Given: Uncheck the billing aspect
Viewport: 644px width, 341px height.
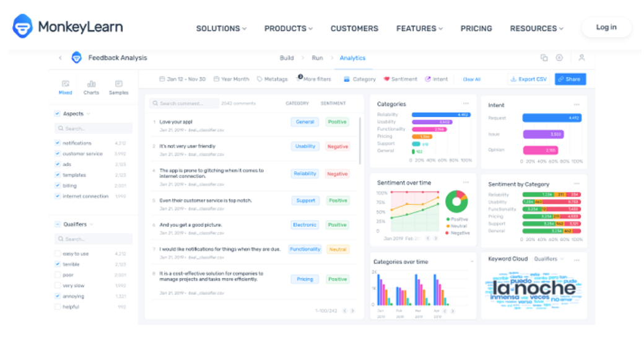Looking at the screenshot, I should 57,185.
